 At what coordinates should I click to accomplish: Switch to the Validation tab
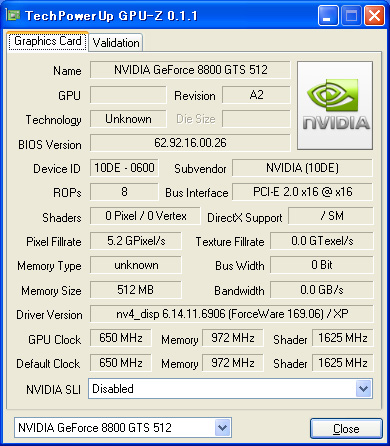[116, 43]
